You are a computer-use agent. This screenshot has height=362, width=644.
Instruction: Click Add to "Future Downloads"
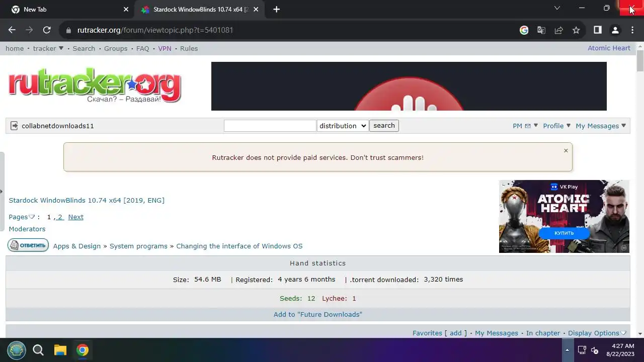(x=318, y=314)
